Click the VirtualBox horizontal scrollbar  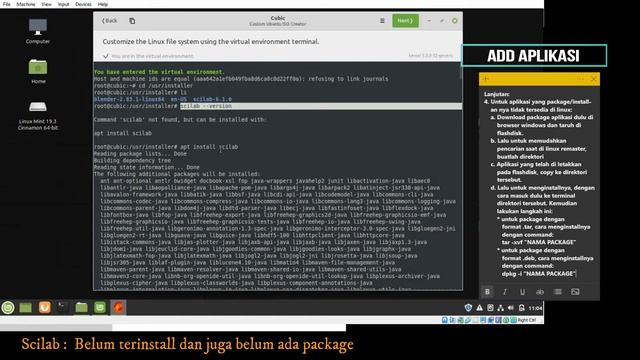(56, 327)
